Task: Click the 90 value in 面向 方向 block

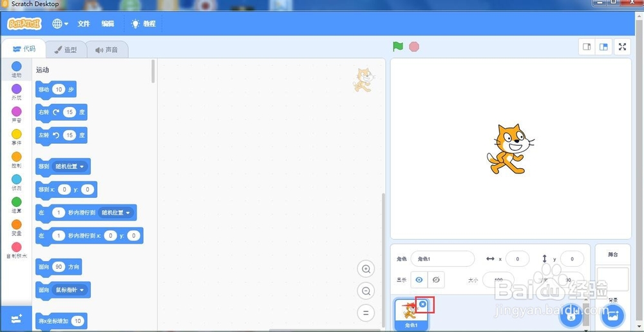Action: coord(59,267)
